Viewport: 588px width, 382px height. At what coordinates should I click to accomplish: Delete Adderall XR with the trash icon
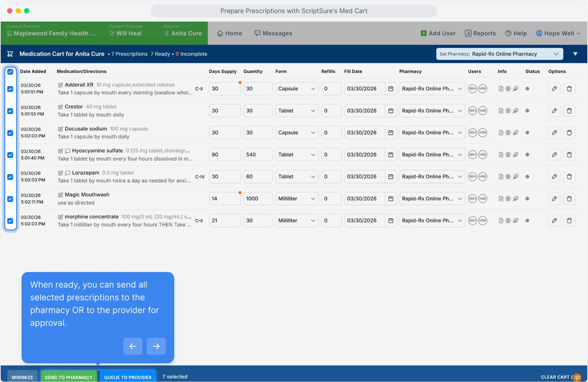(x=569, y=89)
